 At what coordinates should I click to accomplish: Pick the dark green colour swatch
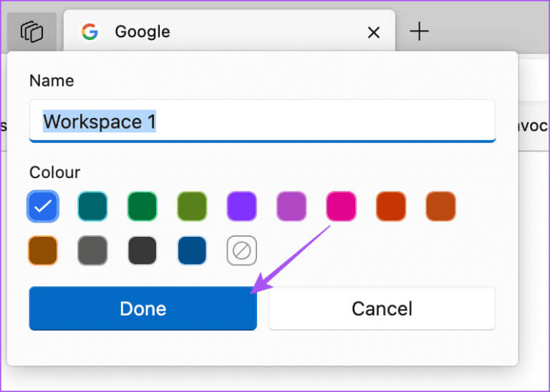pos(143,206)
